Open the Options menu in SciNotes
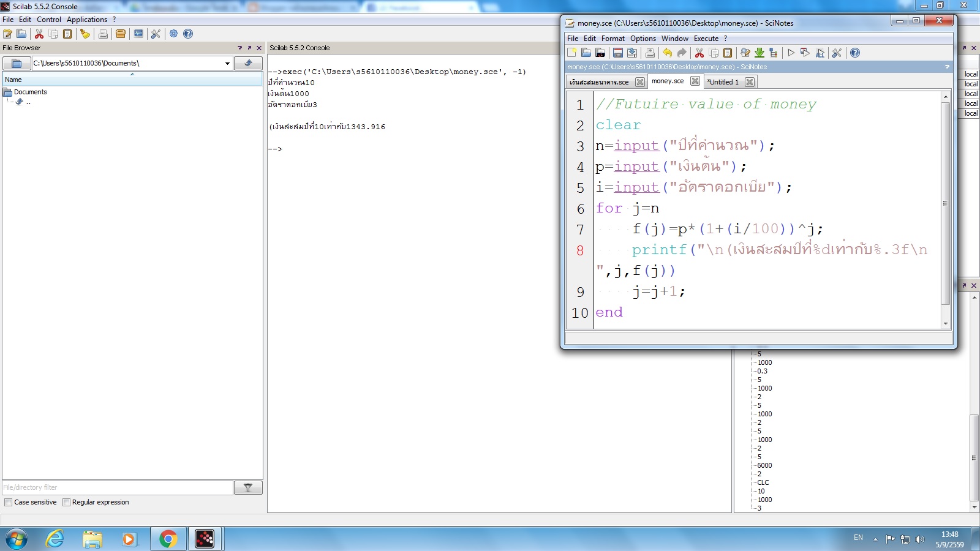980x551 pixels. click(643, 38)
